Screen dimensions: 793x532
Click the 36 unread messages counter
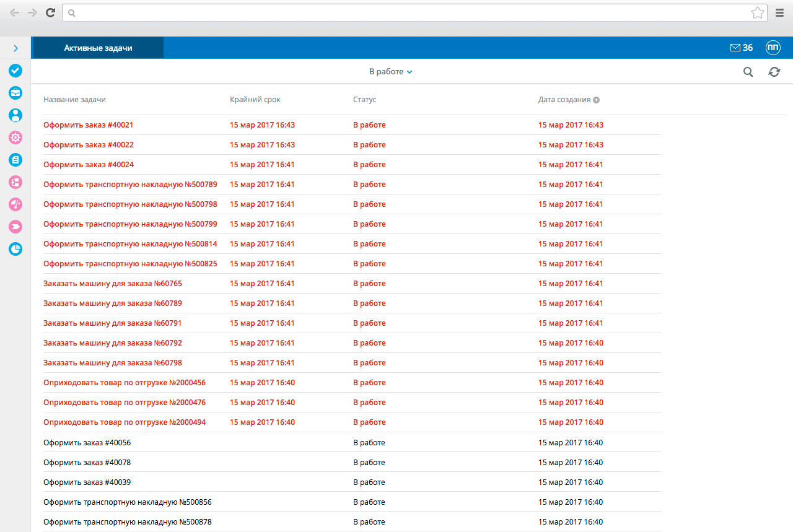click(x=748, y=48)
